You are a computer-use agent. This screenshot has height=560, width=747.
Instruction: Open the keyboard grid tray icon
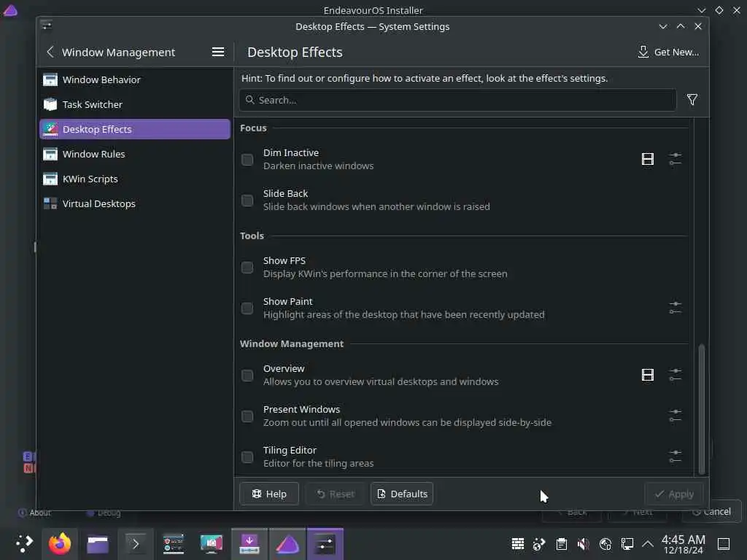[518, 544]
